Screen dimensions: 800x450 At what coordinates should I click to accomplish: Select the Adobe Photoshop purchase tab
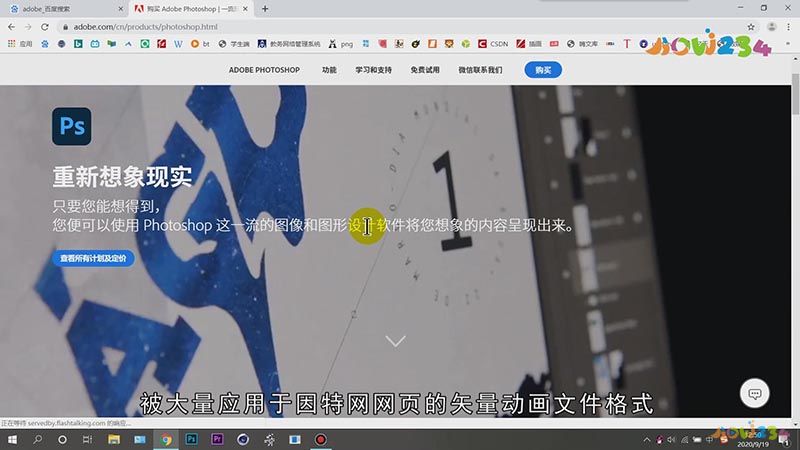(x=191, y=9)
